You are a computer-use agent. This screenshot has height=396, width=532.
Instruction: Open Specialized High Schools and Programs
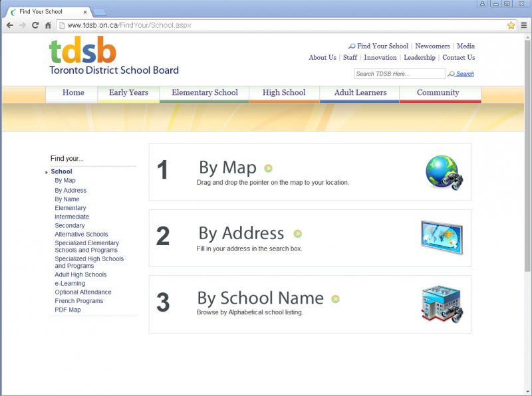[x=89, y=262]
